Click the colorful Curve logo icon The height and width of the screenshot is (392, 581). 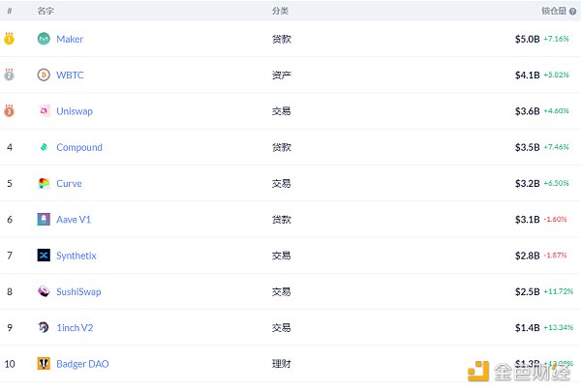[44, 183]
